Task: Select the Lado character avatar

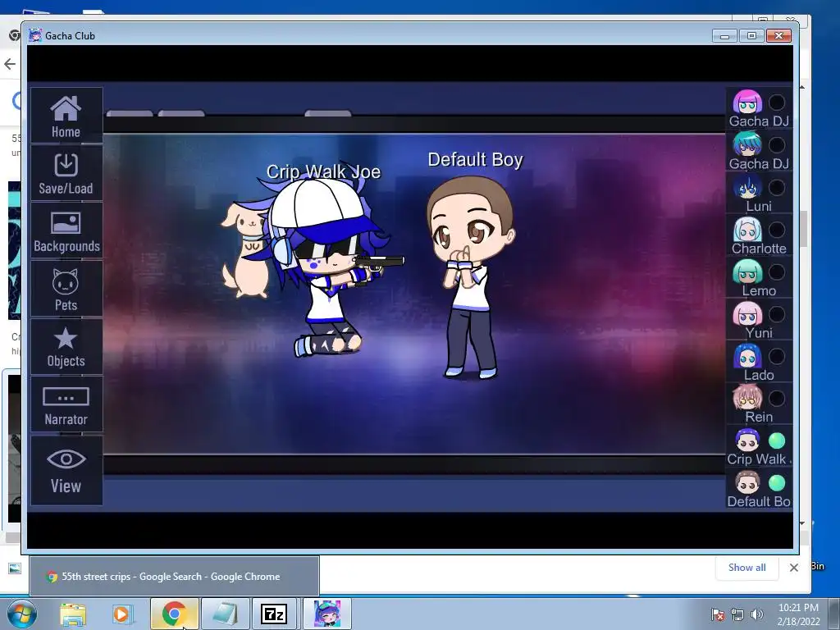Action: click(x=747, y=356)
